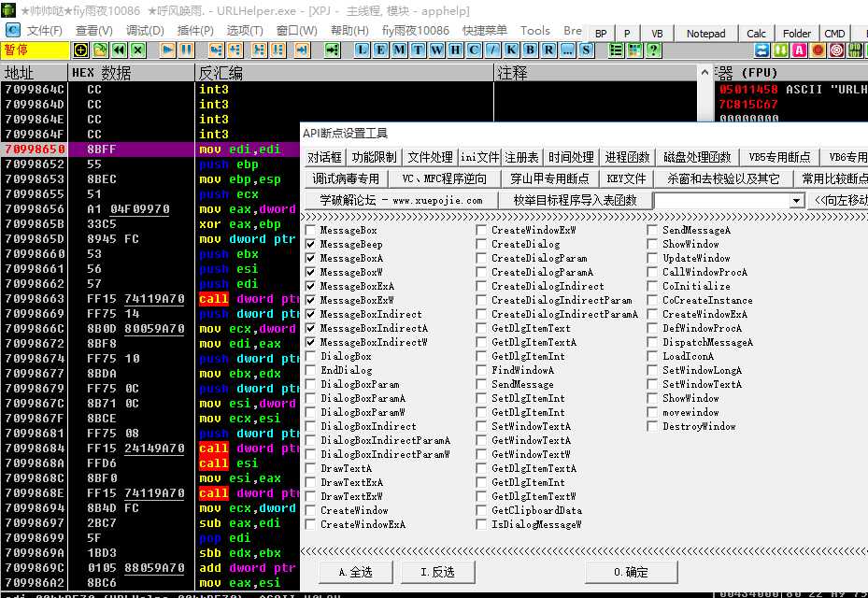Click the blue C system menu icon
This screenshot has width=868, height=598.
pyautogui.click(x=12, y=30)
